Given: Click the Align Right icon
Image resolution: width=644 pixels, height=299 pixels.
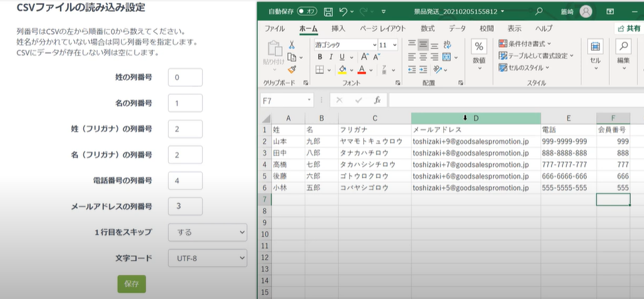Looking at the screenshot, I should (x=435, y=57).
